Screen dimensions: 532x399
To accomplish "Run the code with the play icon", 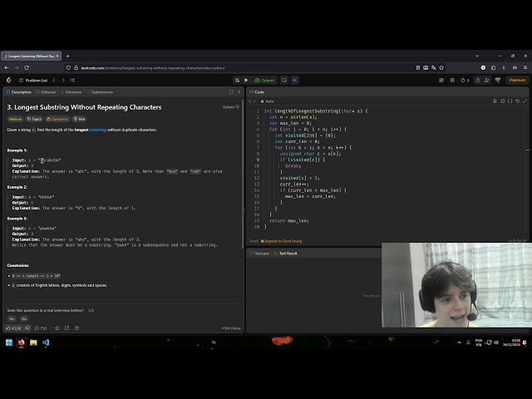I will tap(246, 81).
